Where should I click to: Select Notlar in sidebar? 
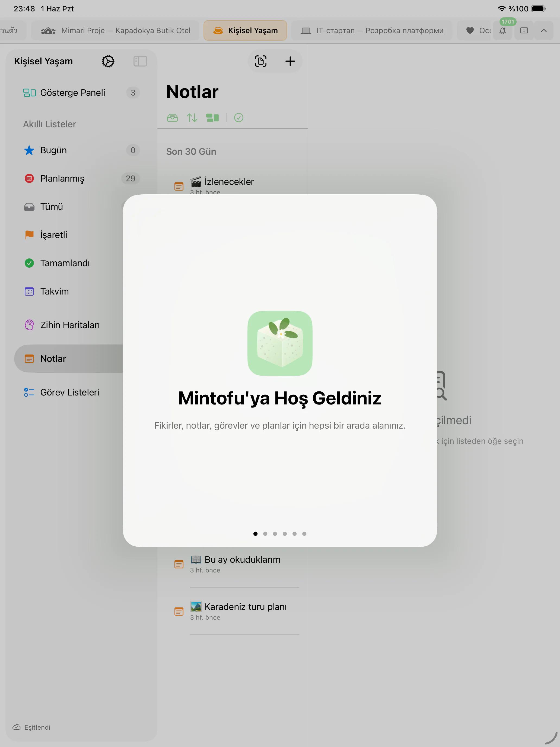click(69, 359)
